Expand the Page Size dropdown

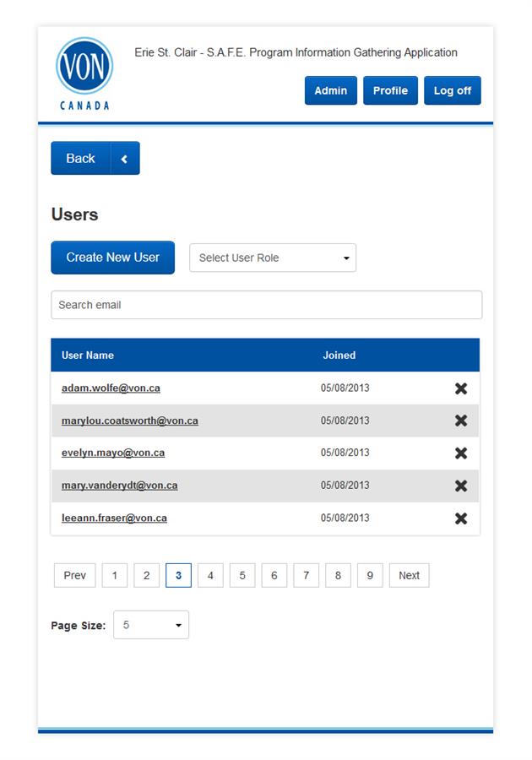click(x=151, y=625)
